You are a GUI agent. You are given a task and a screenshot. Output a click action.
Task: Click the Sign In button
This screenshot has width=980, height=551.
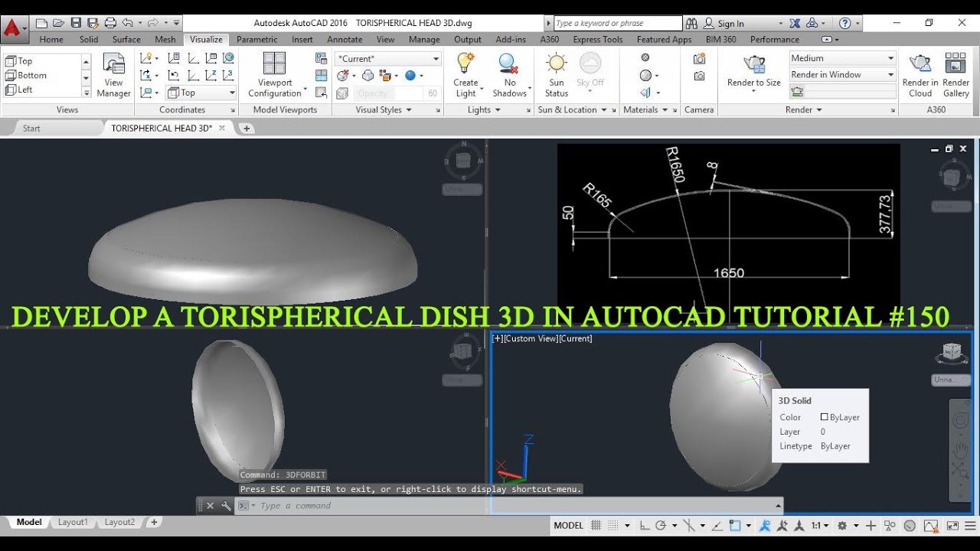click(724, 24)
